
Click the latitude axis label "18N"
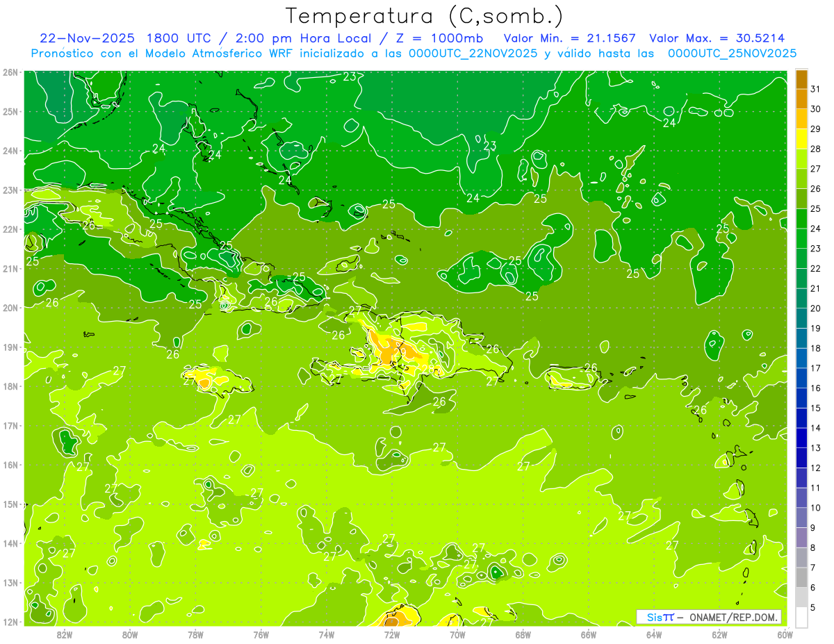[10, 386]
